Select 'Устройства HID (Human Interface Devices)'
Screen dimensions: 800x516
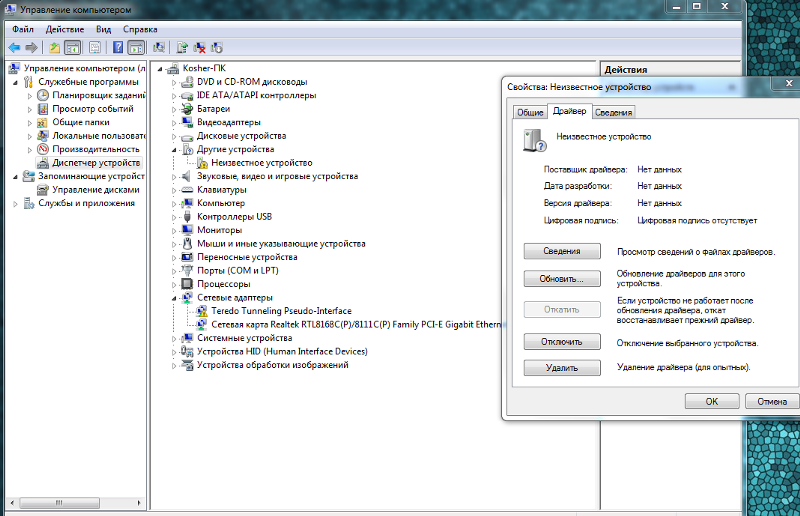[x=282, y=352]
